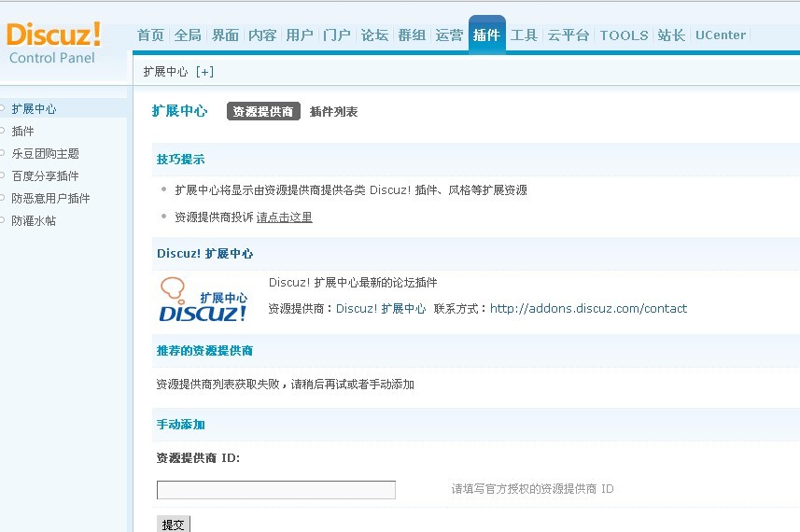Open the 运营 top menu

[x=449, y=35]
